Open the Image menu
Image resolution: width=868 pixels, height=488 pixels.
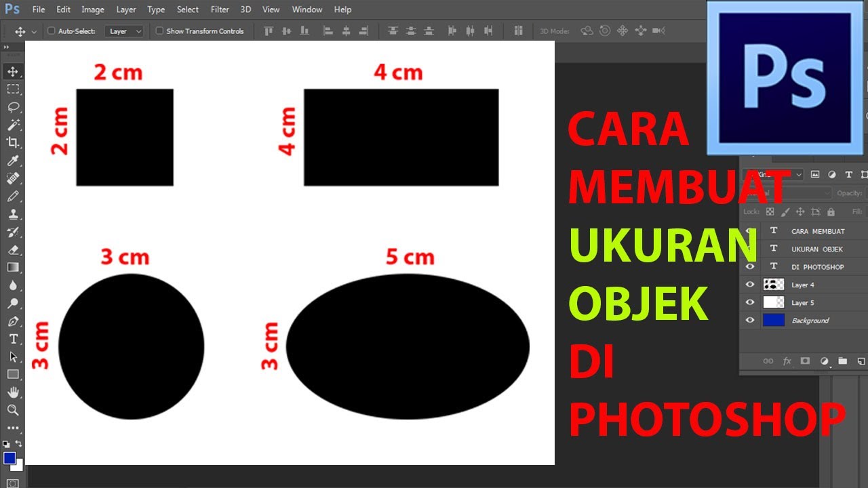pyautogui.click(x=93, y=9)
